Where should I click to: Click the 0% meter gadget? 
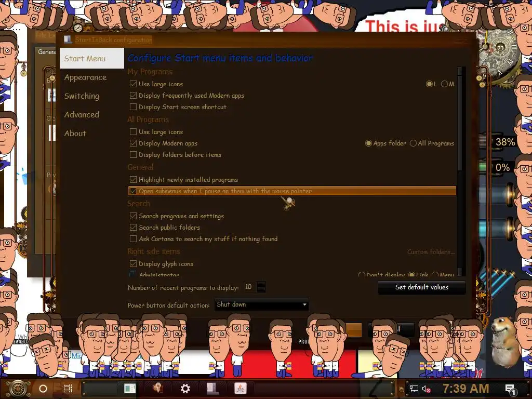502,167
